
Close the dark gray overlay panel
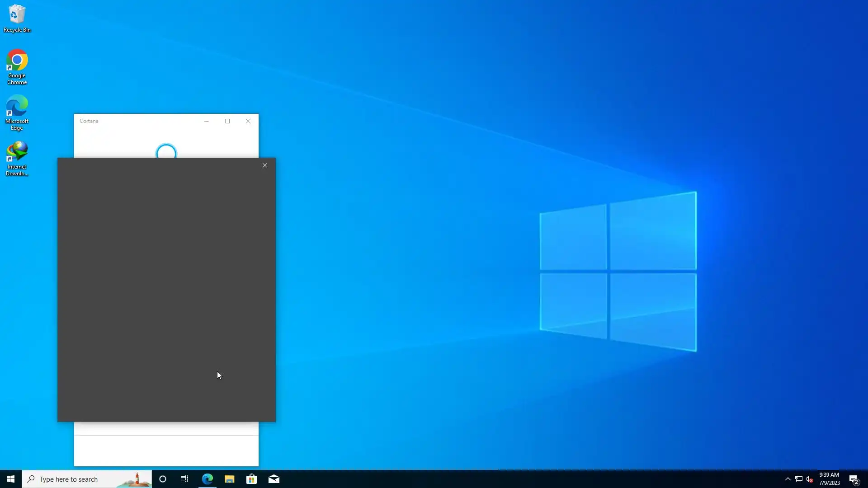pyautogui.click(x=265, y=165)
